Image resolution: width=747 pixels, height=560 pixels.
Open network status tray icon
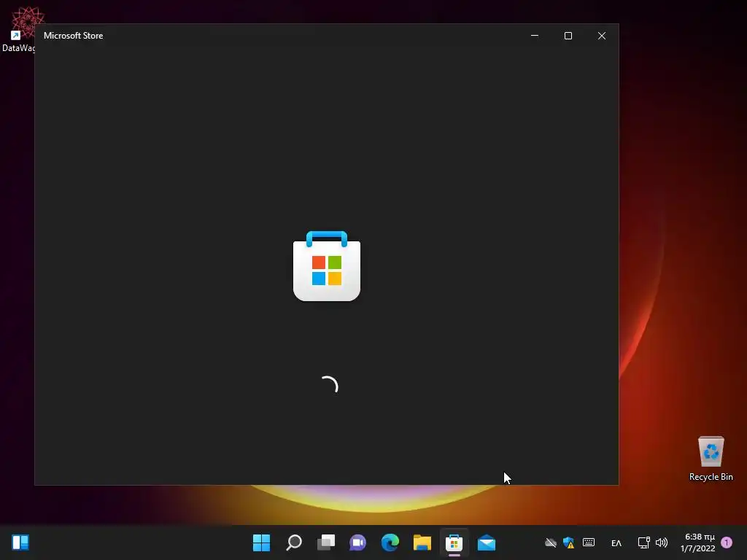[644, 542]
